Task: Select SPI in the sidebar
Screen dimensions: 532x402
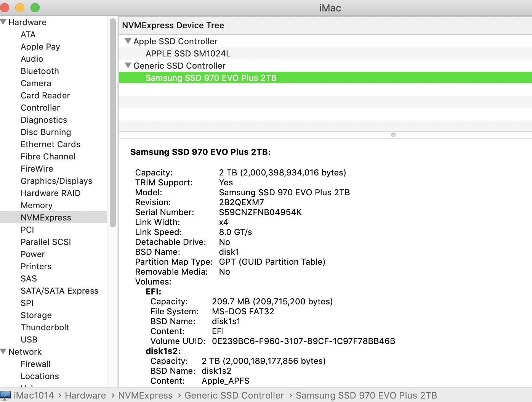Action: pyautogui.click(x=27, y=303)
